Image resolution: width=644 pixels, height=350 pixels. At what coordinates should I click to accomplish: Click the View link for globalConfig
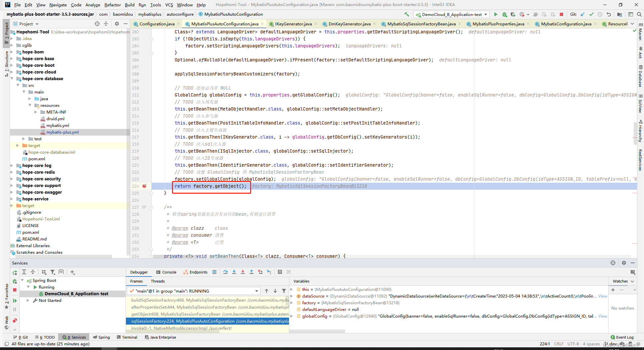coord(603,316)
